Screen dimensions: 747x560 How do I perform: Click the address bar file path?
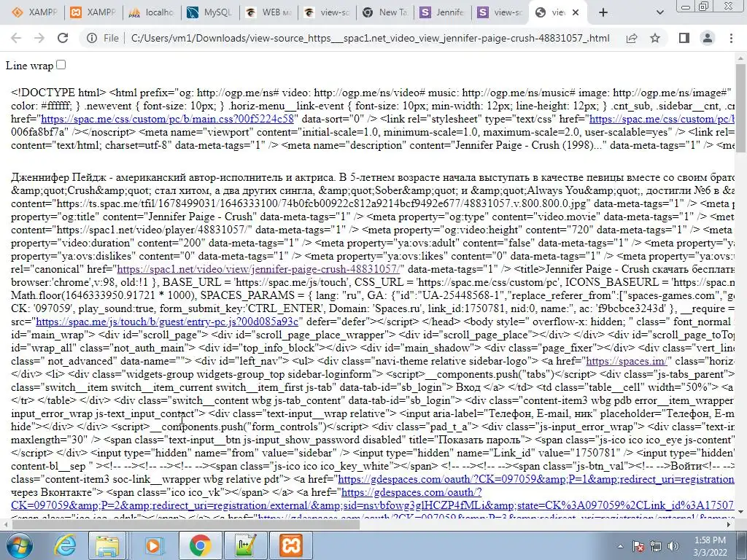point(370,38)
